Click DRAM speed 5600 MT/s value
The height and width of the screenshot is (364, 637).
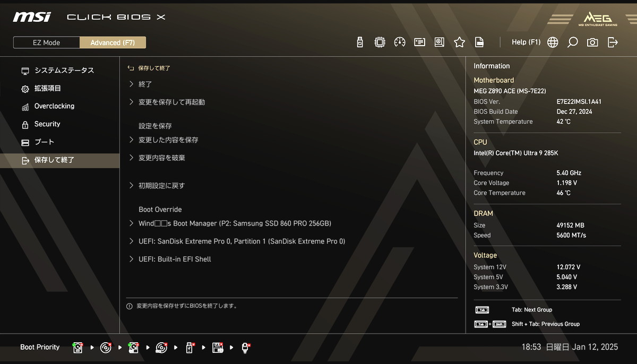point(571,236)
